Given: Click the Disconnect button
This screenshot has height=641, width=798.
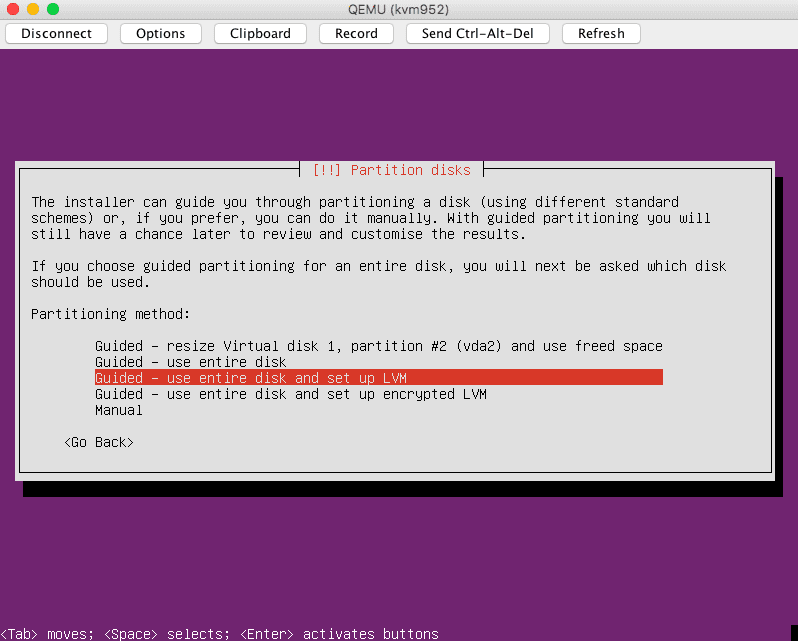Looking at the screenshot, I should tap(56, 33).
